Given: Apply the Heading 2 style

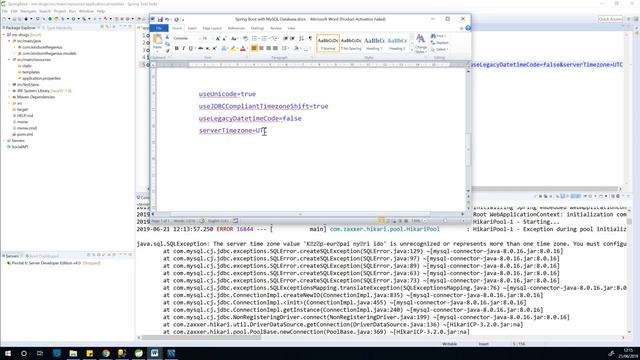Looking at the screenshot, I should tap(397, 43).
